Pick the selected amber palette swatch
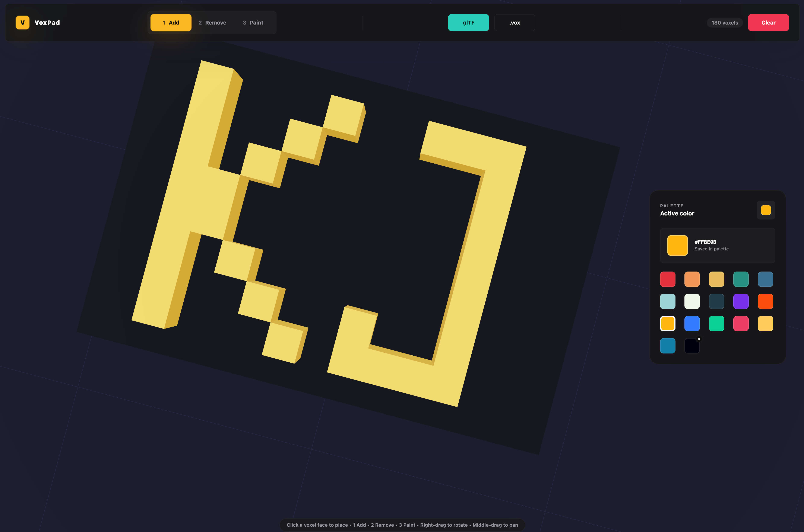Image resolution: width=804 pixels, height=532 pixels. point(668,323)
